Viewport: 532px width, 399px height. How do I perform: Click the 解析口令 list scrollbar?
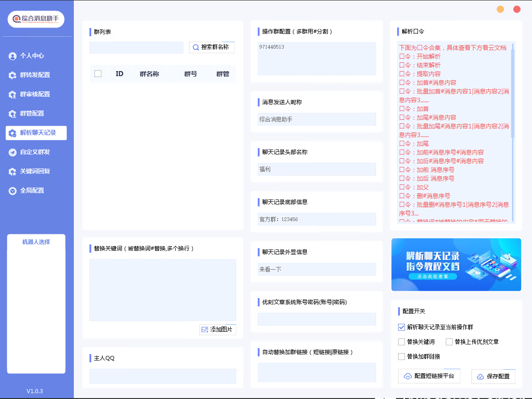pos(513,92)
